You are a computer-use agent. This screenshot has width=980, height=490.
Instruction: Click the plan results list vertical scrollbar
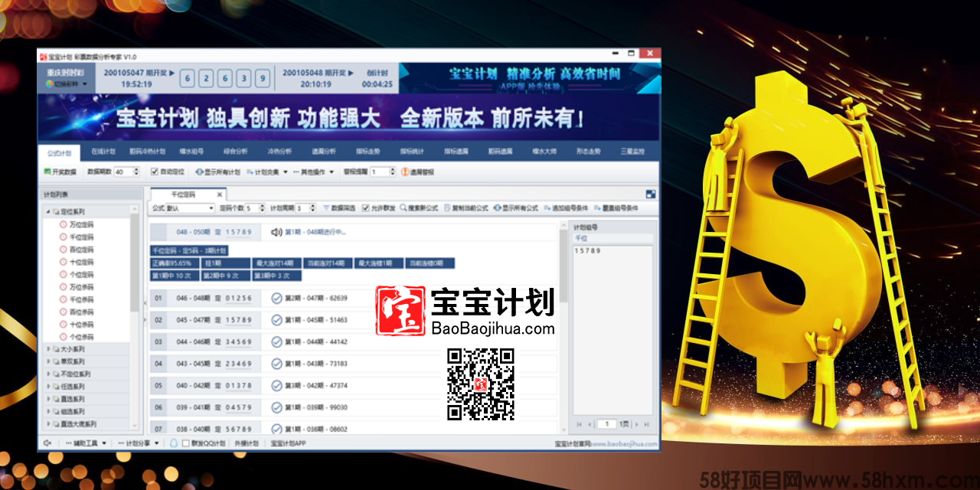click(564, 328)
